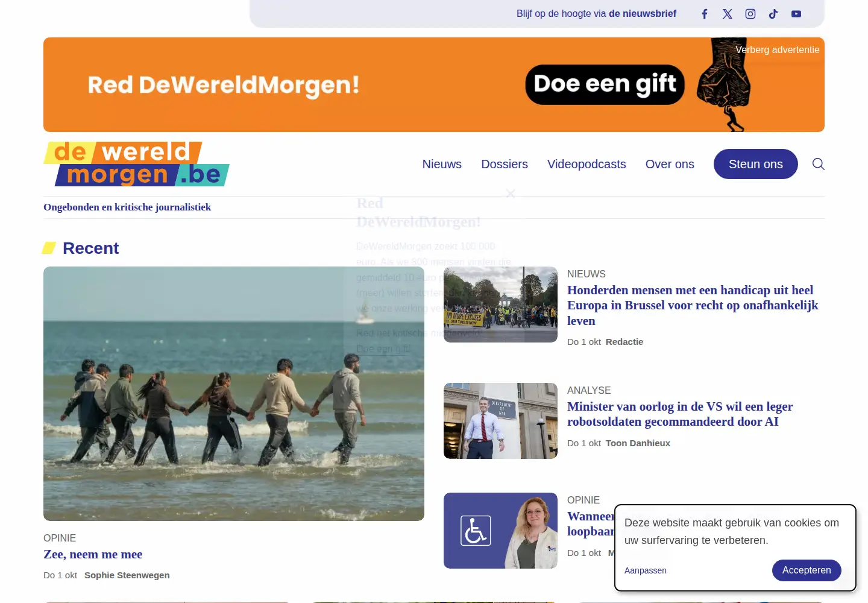Click the OPINIE label above 'Zee, neem me mee'
This screenshot has height=603, width=868.
tap(60, 538)
